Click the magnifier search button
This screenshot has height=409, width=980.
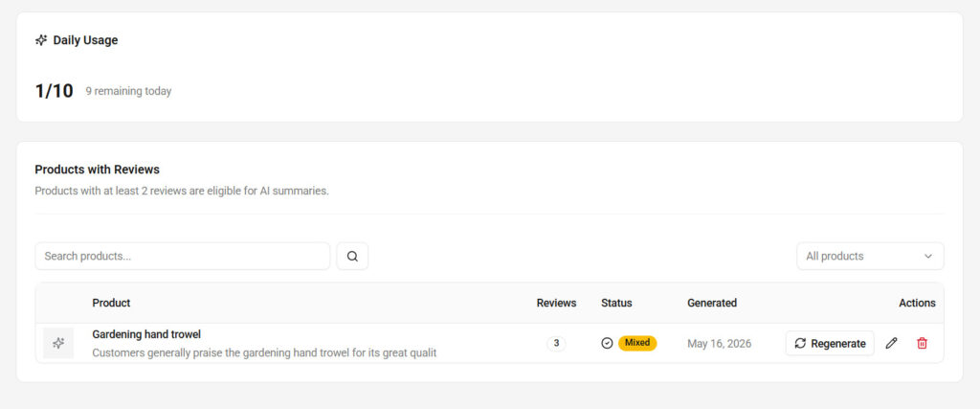coord(352,257)
